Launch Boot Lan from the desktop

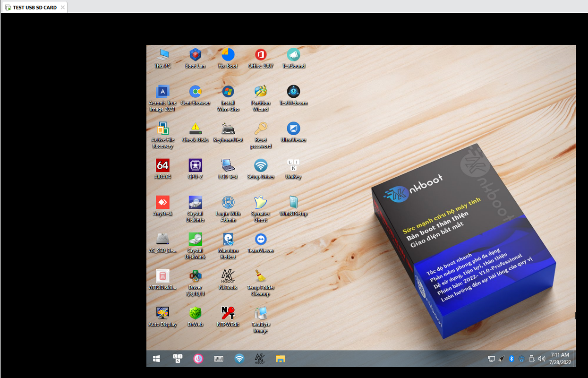click(x=195, y=59)
